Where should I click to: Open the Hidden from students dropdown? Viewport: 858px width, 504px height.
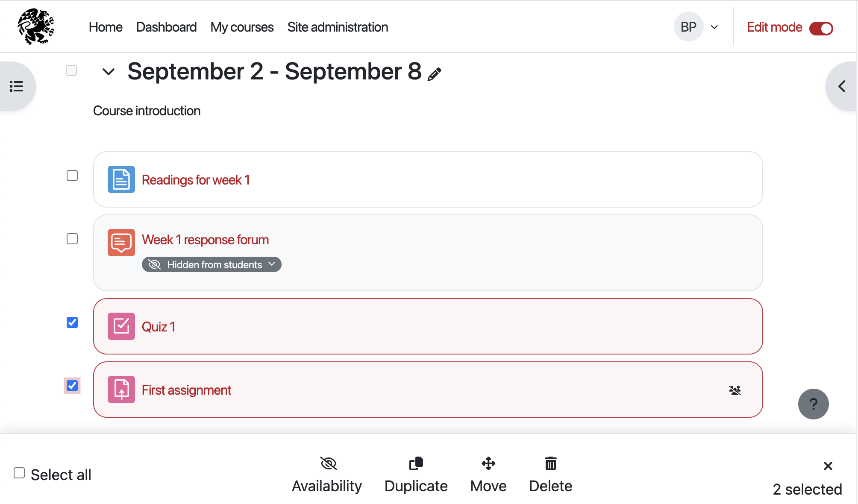(x=212, y=264)
